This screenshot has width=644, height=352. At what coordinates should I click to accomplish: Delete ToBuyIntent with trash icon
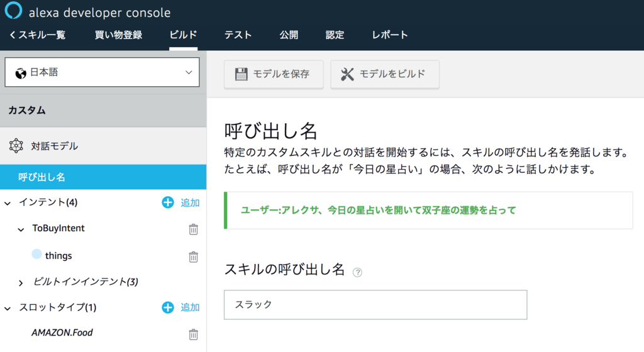coord(194,229)
